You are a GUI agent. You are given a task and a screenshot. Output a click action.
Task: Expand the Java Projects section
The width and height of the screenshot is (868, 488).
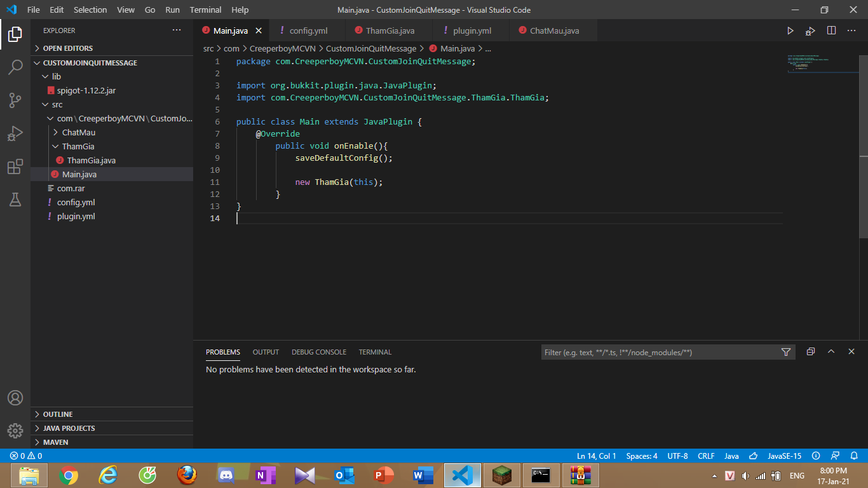point(69,428)
